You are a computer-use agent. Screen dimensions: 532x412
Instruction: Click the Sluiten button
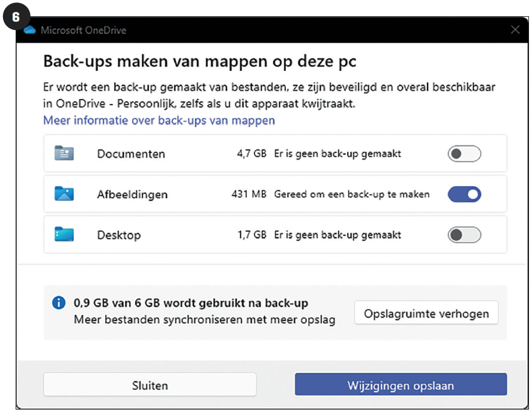pos(150,385)
